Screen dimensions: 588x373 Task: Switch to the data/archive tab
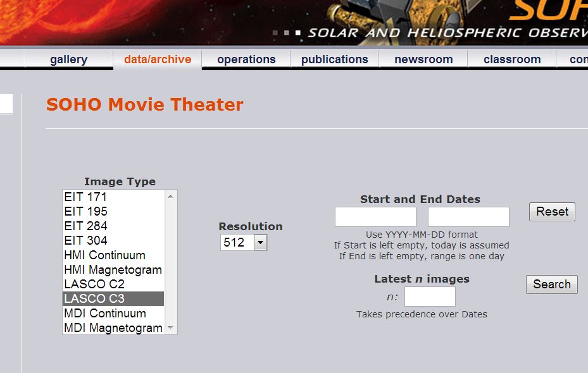click(158, 59)
